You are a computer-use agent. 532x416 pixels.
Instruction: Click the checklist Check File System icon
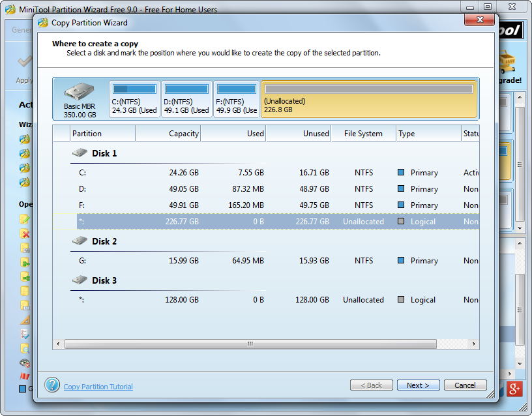coord(24,334)
